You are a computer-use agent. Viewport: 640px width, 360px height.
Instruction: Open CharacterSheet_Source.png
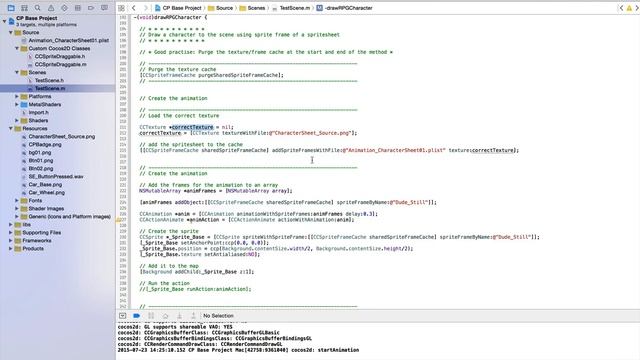tap(58, 136)
